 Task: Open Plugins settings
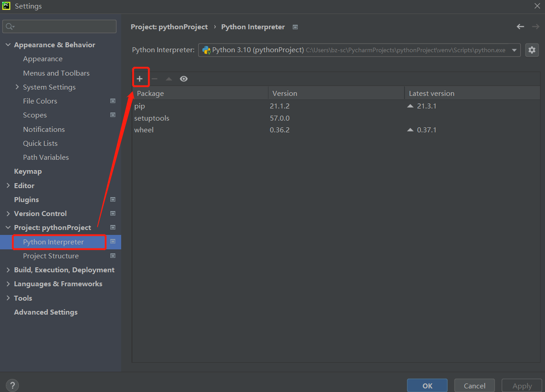[x=26, y=199]
